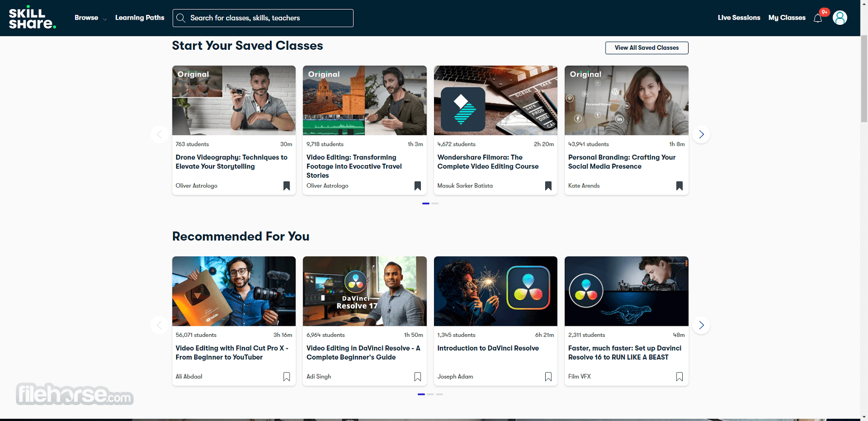868x421 pixels.
Task: Open Introduction to DaVinci Resolve title
Action: 488,348
